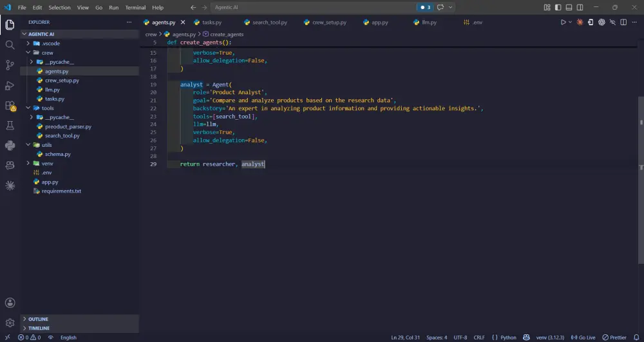This screenshot has height=342, width=644.
Task: Click the crew breadcrumb segment
Action: (151, 34)
